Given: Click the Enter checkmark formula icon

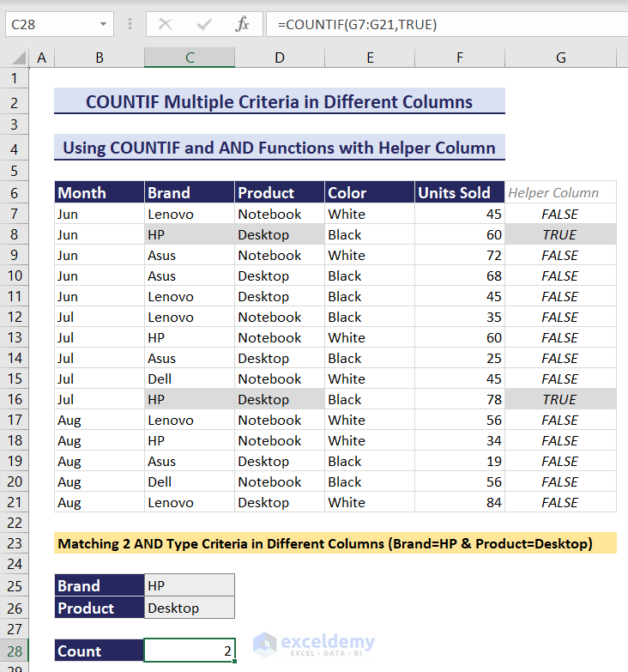Looking at the screenshot, I should (x=204, y=24).
